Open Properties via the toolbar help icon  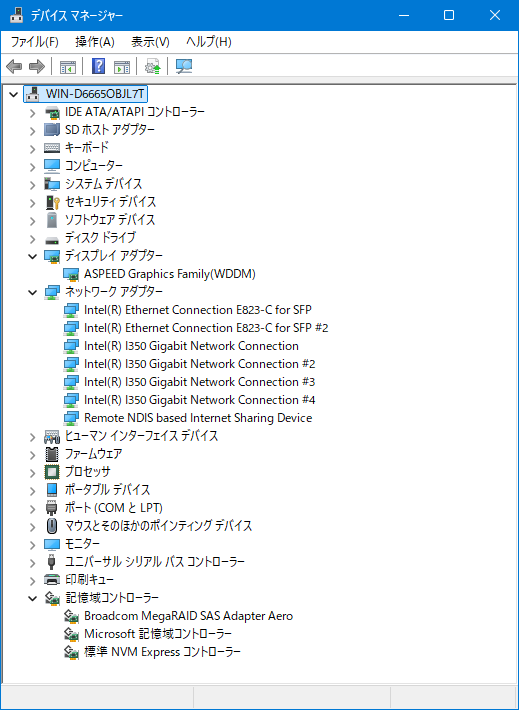pos(98,67)
